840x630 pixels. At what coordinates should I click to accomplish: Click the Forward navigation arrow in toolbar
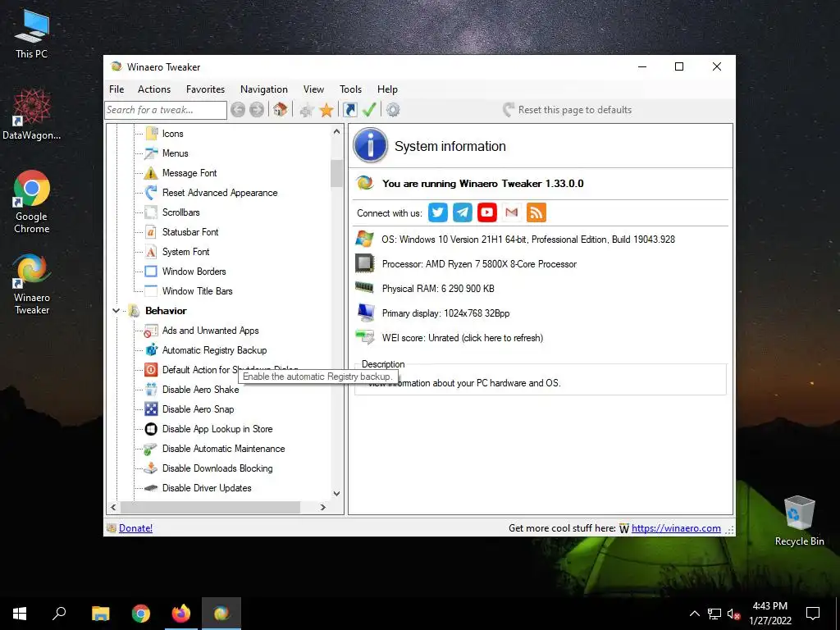[x=257, y=110]
